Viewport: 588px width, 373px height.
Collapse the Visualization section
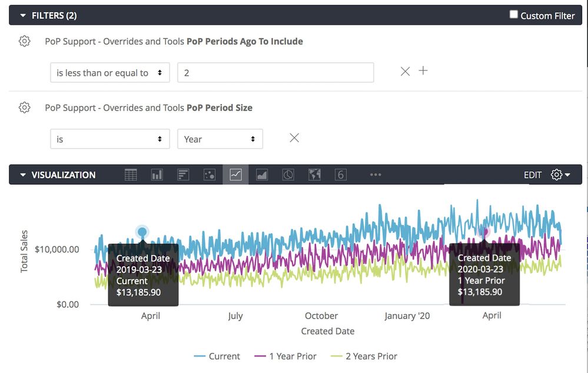(x=23, y=175)
